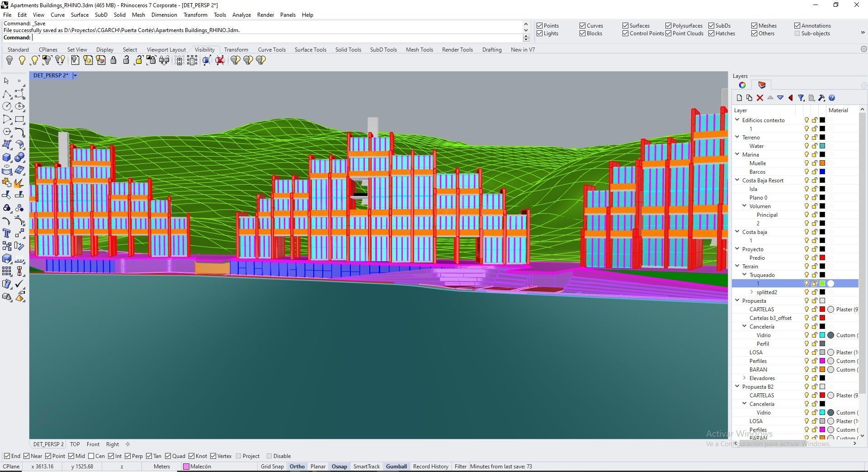Click the Unlock Objects open padlock icon

click(126, 60)
